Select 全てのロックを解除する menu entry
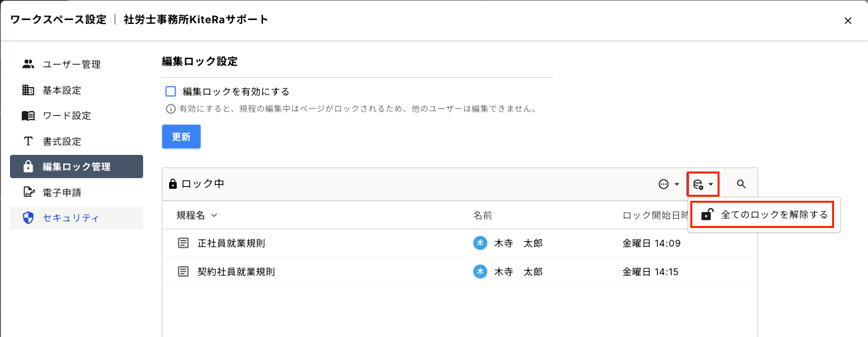Viewport: 868px width, 337px height. tap(774, 215)
